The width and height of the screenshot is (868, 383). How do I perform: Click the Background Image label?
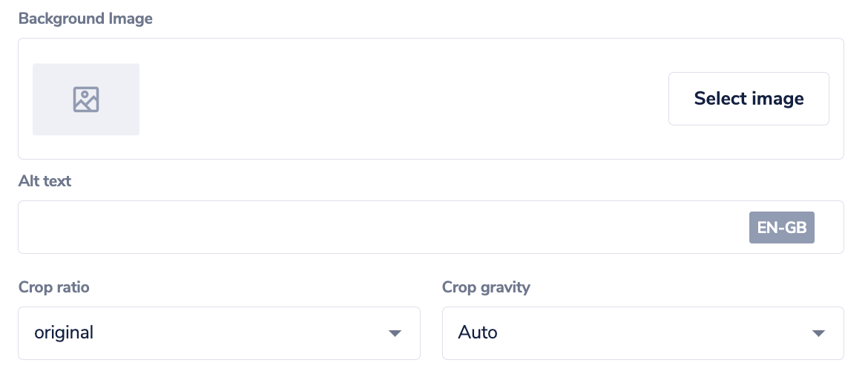click(85, 19)
